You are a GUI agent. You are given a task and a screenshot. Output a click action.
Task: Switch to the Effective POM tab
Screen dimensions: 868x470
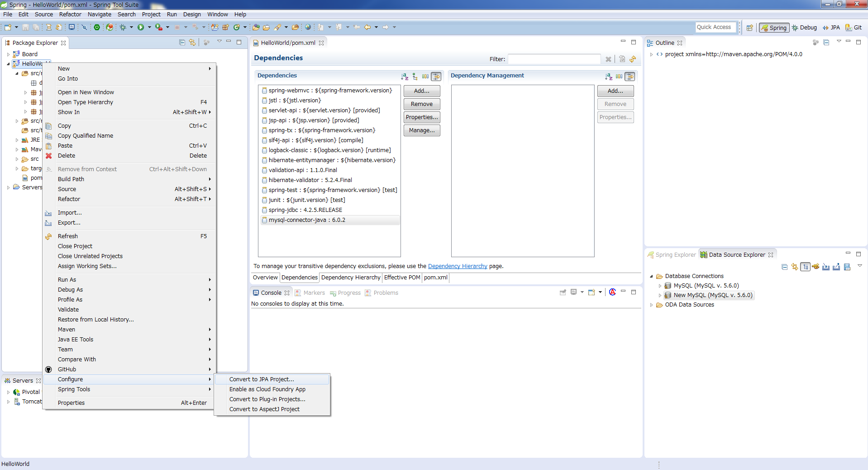[402, 278]
